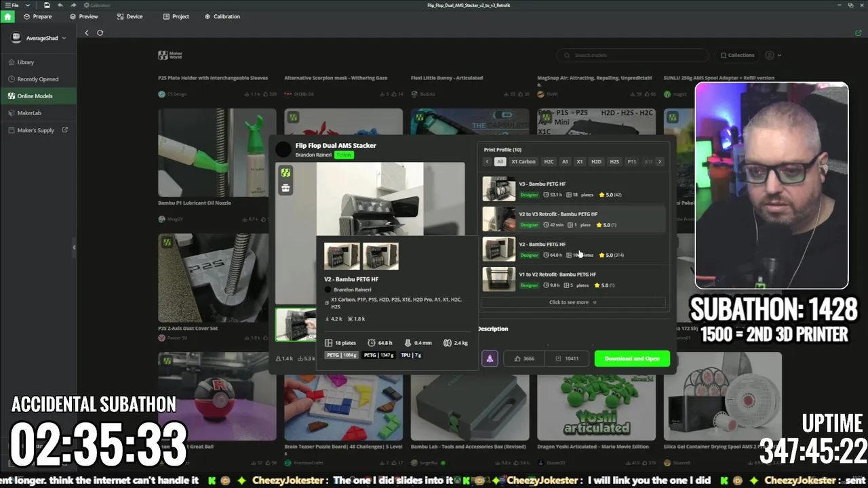Undo with the top bar back arrow
The height and width of the screenshot is (488, 868).
(x=60, y=5)
